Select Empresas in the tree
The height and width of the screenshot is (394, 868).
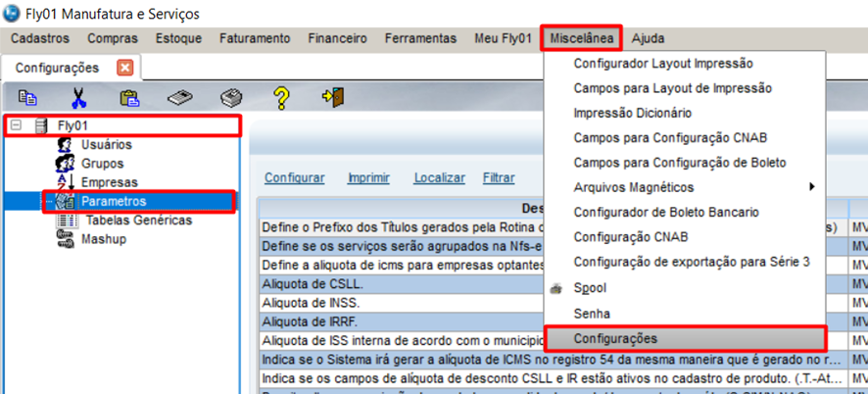[x=110, y=182]
